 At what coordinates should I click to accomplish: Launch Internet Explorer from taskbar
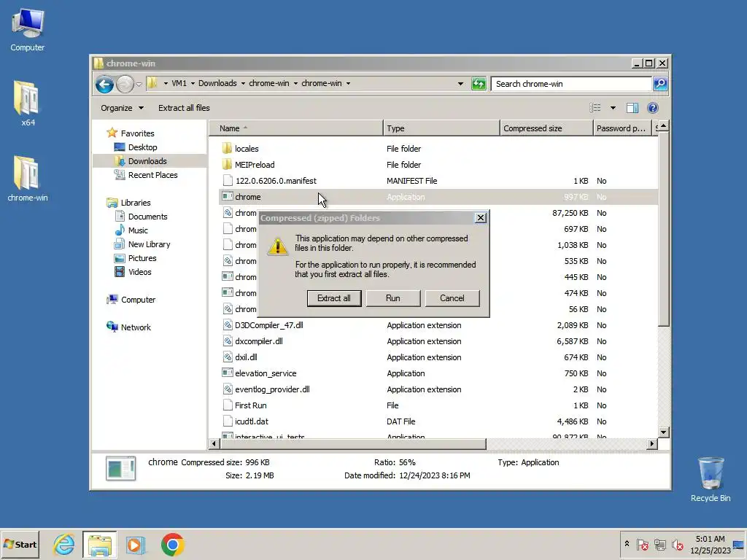click(x=64, y=544)
